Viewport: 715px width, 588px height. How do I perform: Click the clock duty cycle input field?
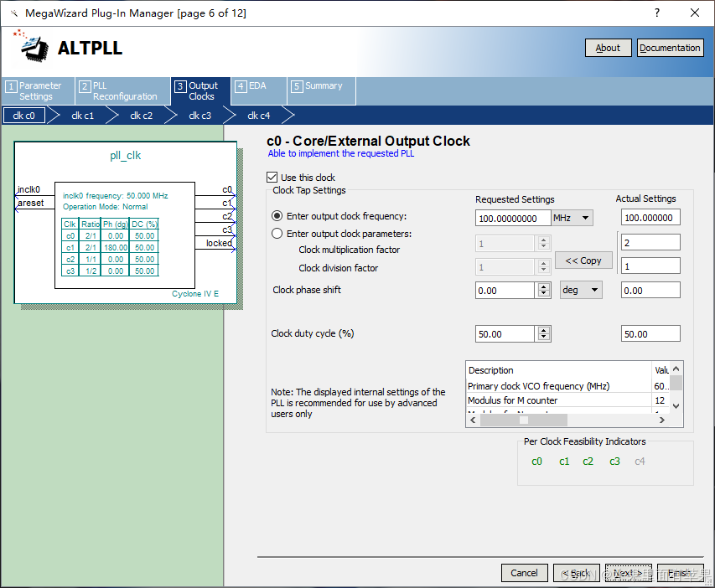click(x=505, y=333)
